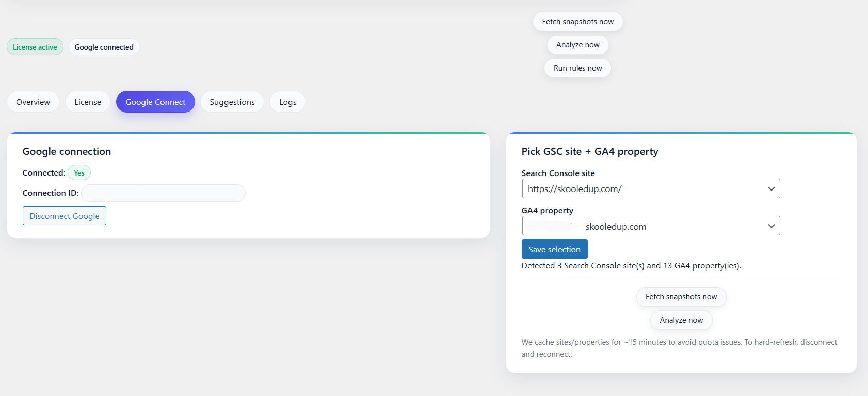Open the Logs tab
This screenshot has height=396, width=868.
(287, 102)
